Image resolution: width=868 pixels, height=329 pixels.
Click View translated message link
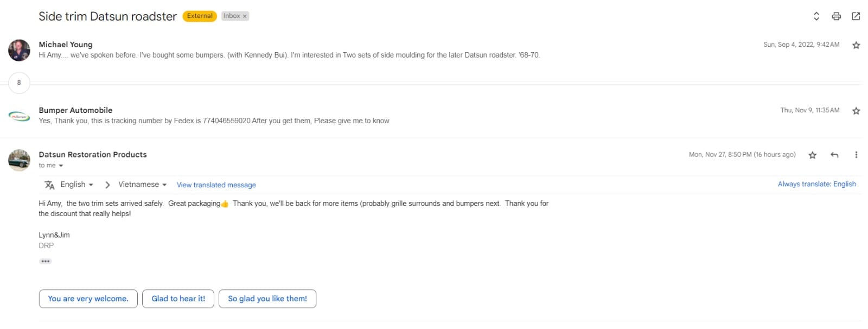[216, 185]
